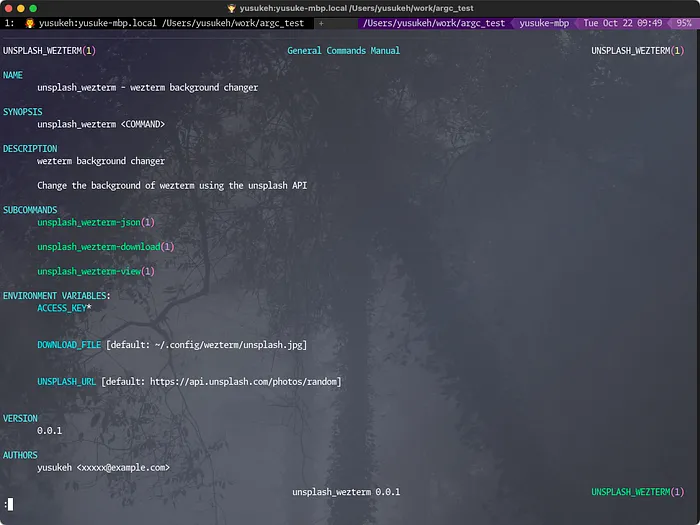This screenshot has width=700, height=525.
Task: Close the WezTerm window
Action: point(8,8)
